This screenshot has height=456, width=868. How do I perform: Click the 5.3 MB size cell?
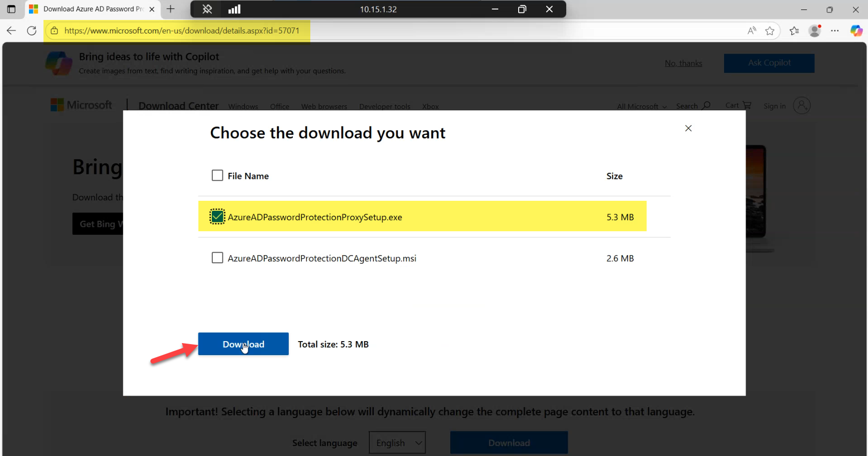pyautogui.click(x=620, y=217)
